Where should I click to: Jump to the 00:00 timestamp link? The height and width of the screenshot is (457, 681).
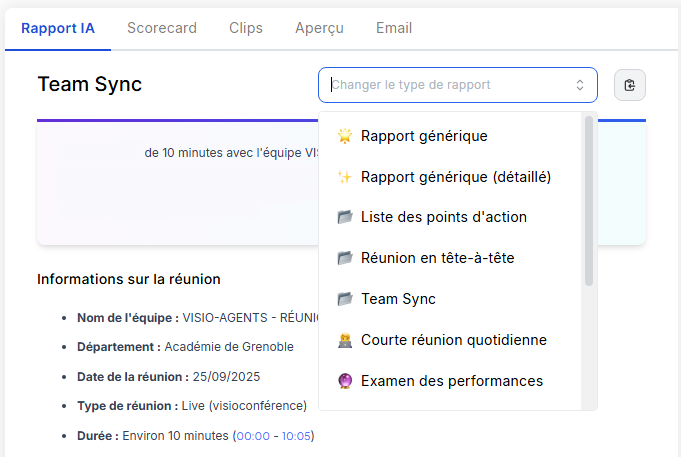tap(254, 436)
